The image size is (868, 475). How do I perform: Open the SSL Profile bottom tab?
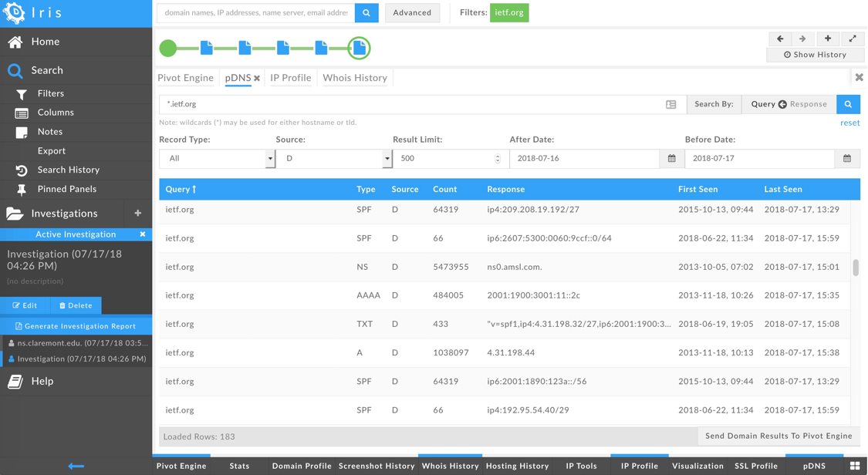click(755, 467)
